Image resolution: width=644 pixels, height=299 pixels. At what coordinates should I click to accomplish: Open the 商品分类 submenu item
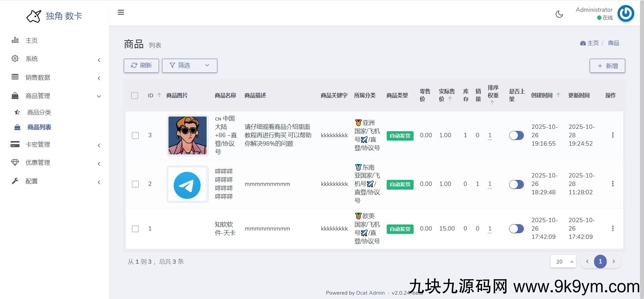point(54,112)
